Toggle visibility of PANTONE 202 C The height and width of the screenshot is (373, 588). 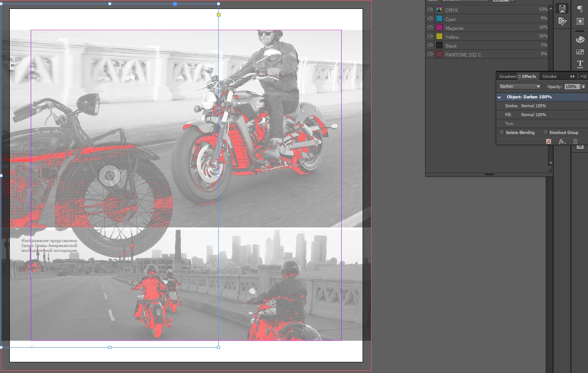[x=430, y=54]
